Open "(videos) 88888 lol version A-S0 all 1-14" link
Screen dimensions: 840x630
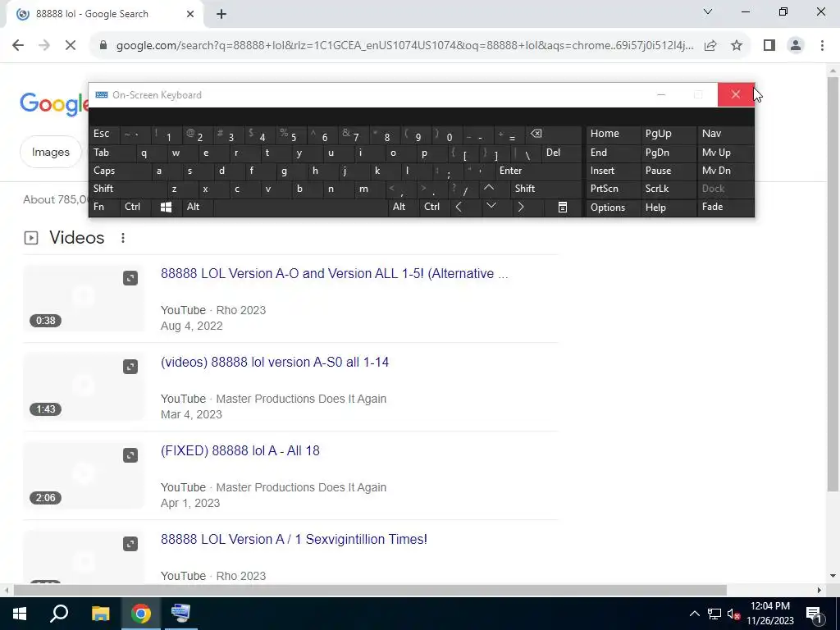(x=275, y=362)
